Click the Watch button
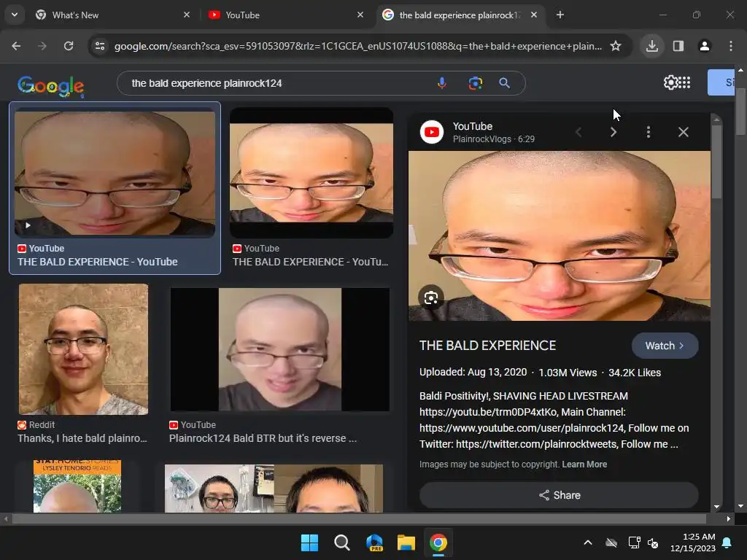747x560 pixels. [x=665, y=346]
